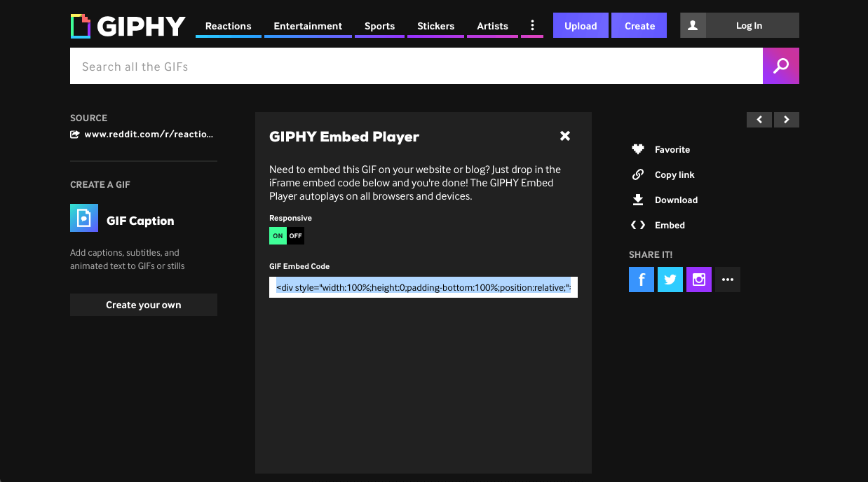Open the Sports category
The height and width of the screenshot is (482, 868).
(380, 26)
